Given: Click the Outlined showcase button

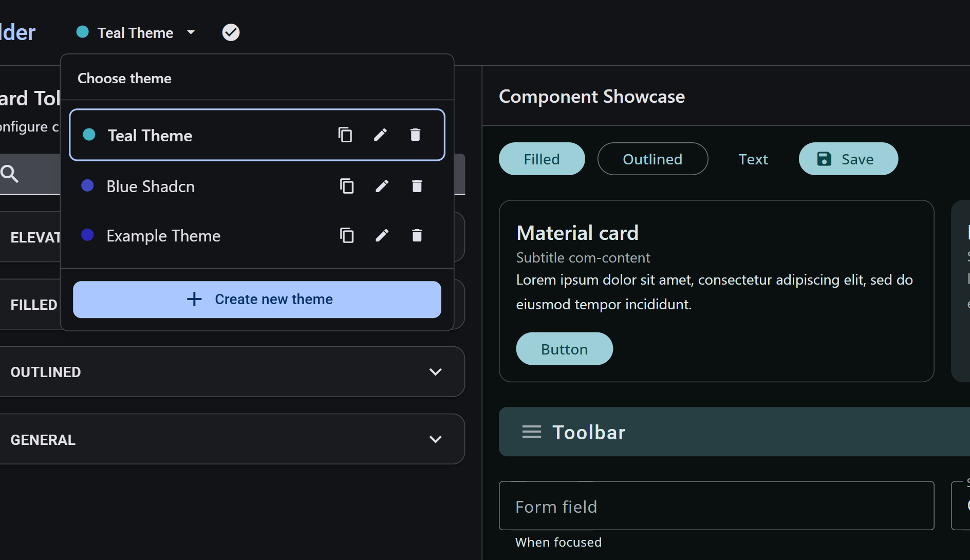Looking at the screenshot, I should point(652,159).
